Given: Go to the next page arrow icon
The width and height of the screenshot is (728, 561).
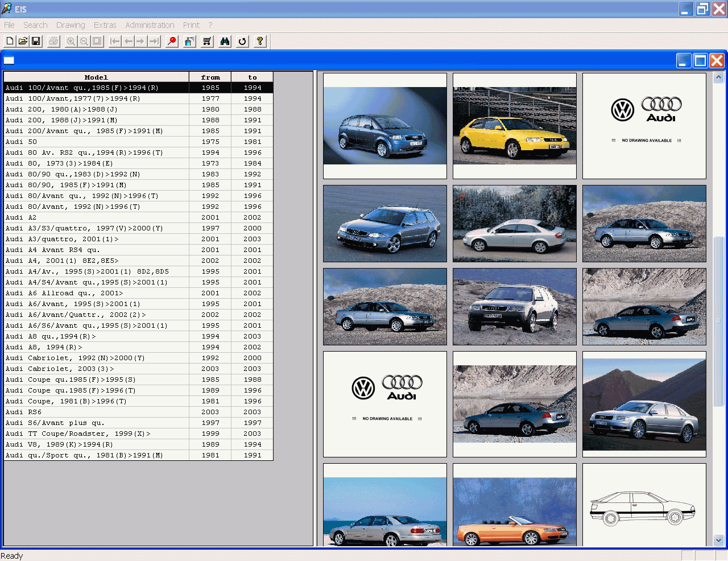Looking at the screenshot, I should point(140,41).
